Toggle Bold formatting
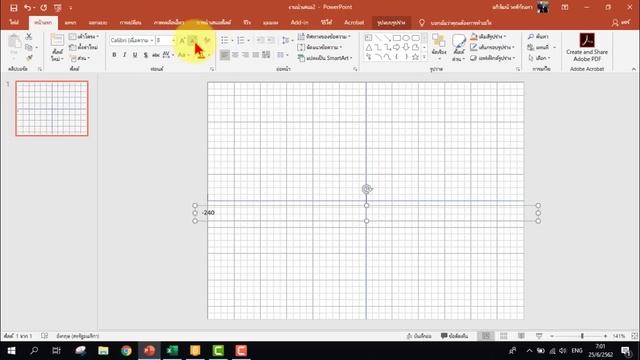The image size is (640, 360). pos(114,55)
